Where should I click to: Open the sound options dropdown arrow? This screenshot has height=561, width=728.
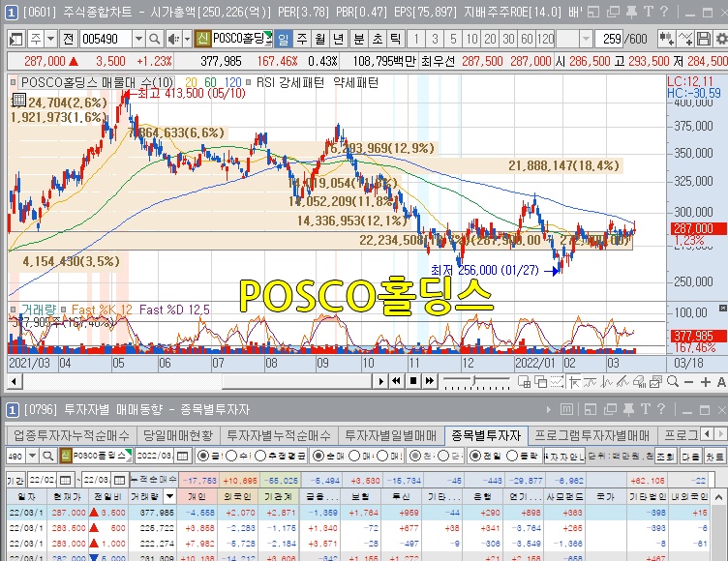click(187, 39)
